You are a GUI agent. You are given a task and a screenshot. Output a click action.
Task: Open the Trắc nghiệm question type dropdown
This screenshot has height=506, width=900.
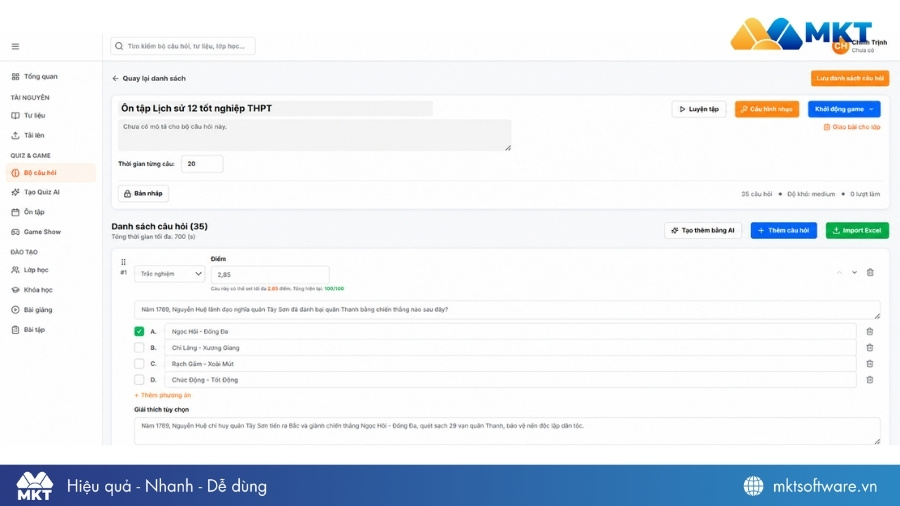(x=169, y=274)
